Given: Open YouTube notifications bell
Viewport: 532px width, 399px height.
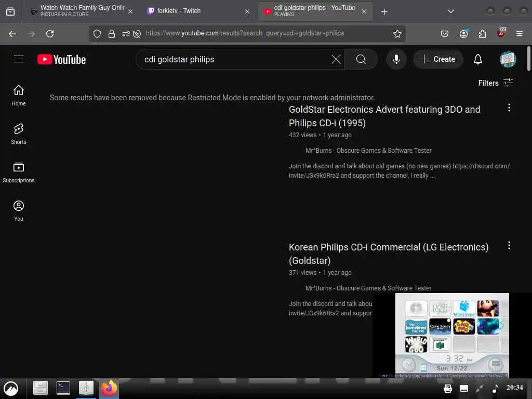Looking at the screenshot, I should (x=478, y=59).
